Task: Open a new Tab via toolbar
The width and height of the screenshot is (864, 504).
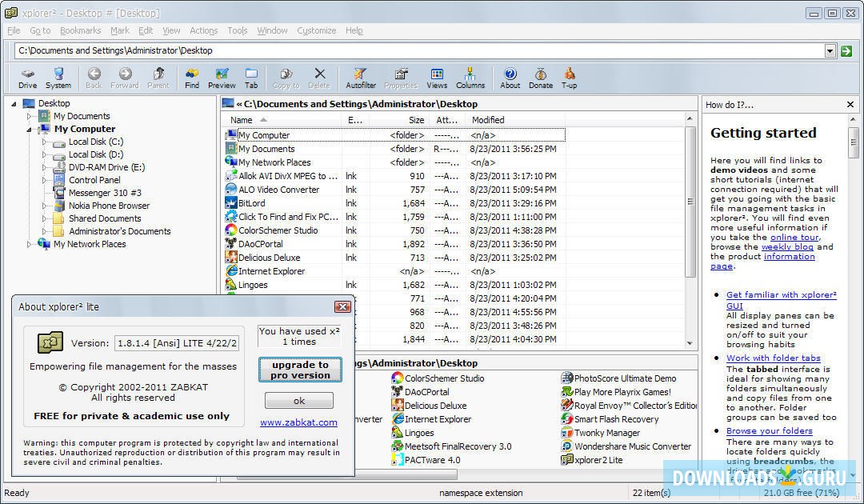Action: point(251,78)
